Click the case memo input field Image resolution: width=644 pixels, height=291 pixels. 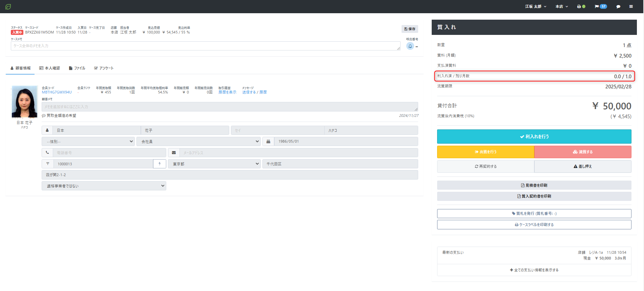pos(206,46)
